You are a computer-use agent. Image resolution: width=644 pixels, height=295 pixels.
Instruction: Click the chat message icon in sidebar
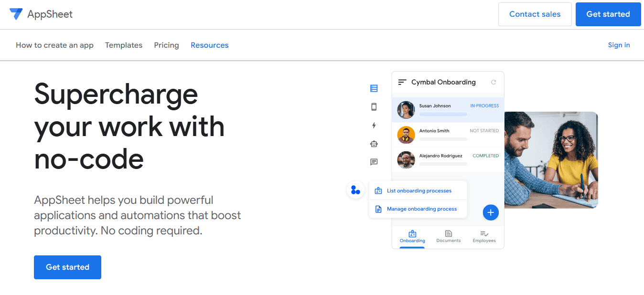coord(374,162)
